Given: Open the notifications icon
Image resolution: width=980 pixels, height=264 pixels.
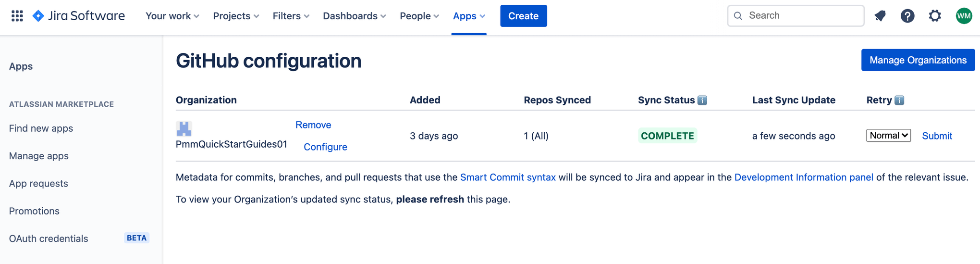Looking at the screenshot, I should point(880,16).
